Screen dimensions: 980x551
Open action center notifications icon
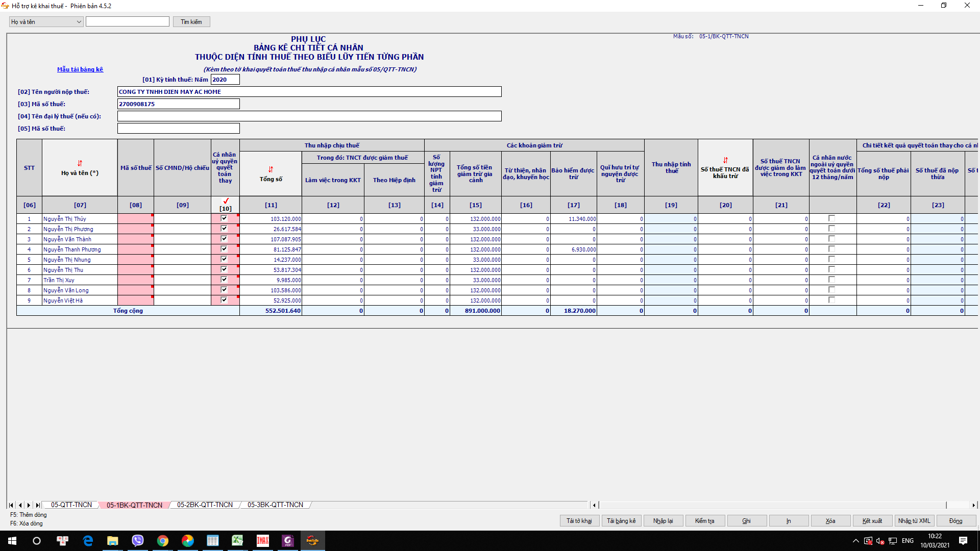tap(963, 541)
